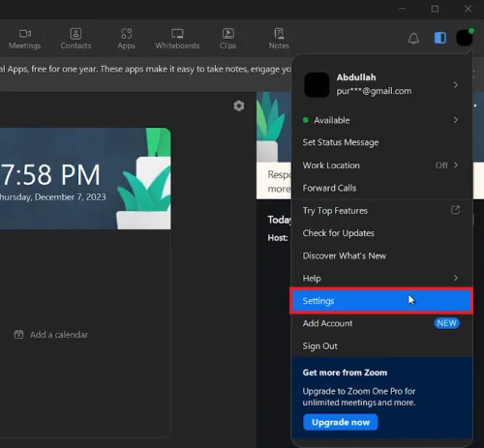Expand the Work Location option
484x448 pixels.
tap(381, 165)
